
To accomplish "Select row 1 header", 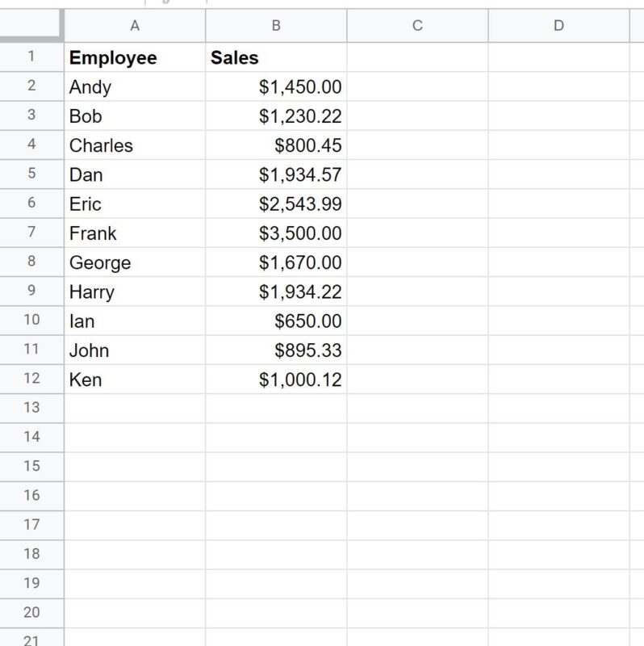I will click(31, 57).
